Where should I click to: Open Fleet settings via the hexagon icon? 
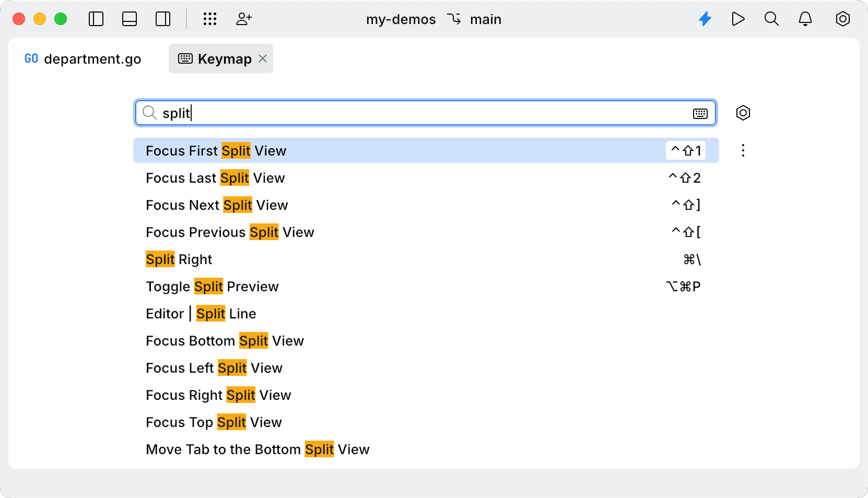pyautogui.click(x=843, y=19)
